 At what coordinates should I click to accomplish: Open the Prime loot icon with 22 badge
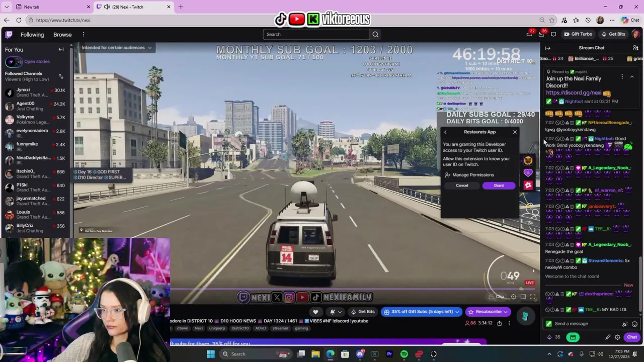point(529,34)
